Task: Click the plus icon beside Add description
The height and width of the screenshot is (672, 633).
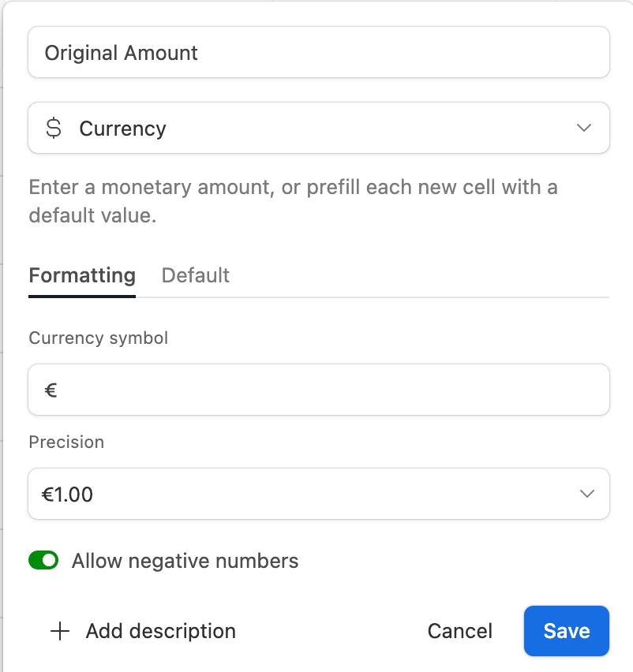Action: tap(59, 631)
